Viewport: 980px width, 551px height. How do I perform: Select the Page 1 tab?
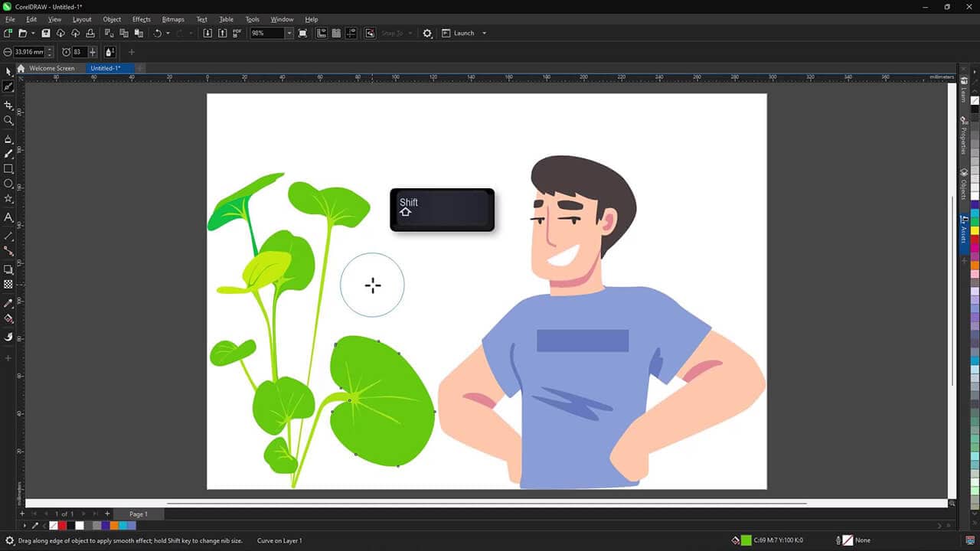coord(139,514)
